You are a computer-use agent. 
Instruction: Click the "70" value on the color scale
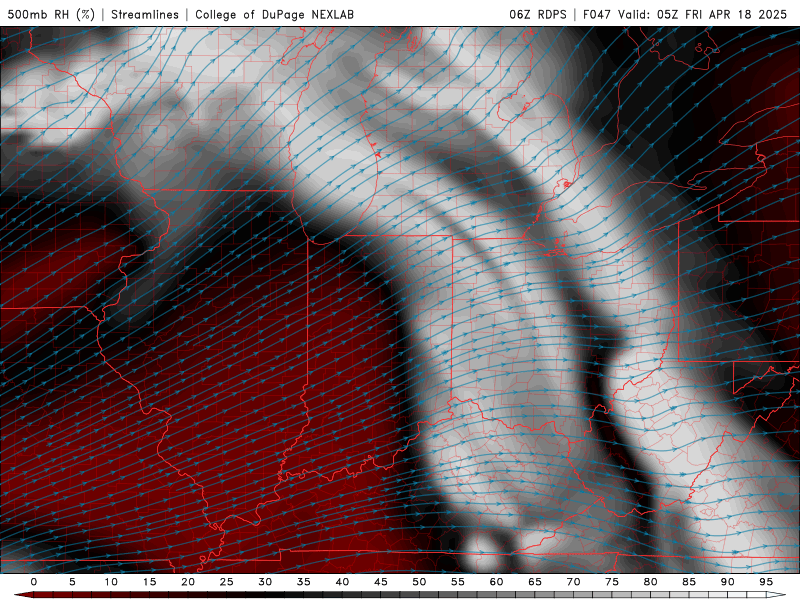tap(573, 582)
